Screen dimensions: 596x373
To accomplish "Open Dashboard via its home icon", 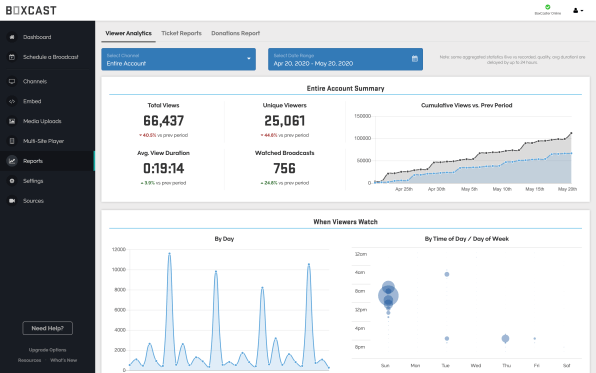I will [x=12, y=37].
